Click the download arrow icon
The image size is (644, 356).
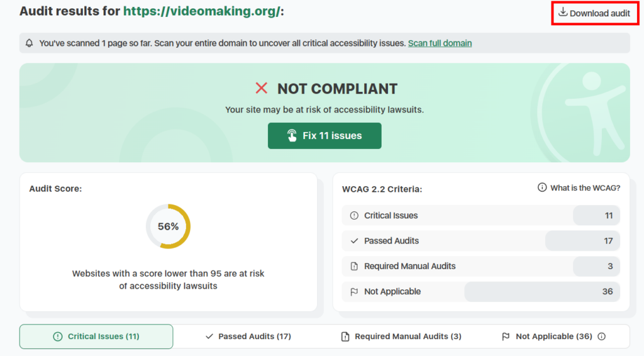[x=563, y=13]
